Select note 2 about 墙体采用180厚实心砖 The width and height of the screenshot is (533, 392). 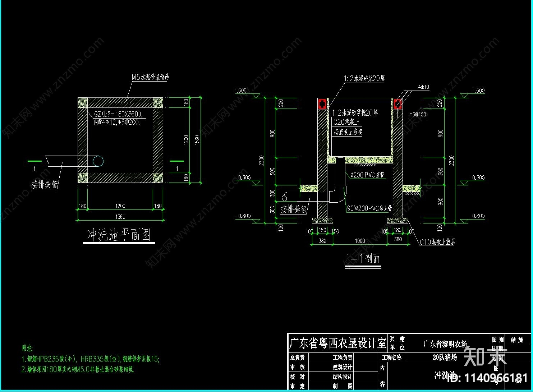coord(78,370)
